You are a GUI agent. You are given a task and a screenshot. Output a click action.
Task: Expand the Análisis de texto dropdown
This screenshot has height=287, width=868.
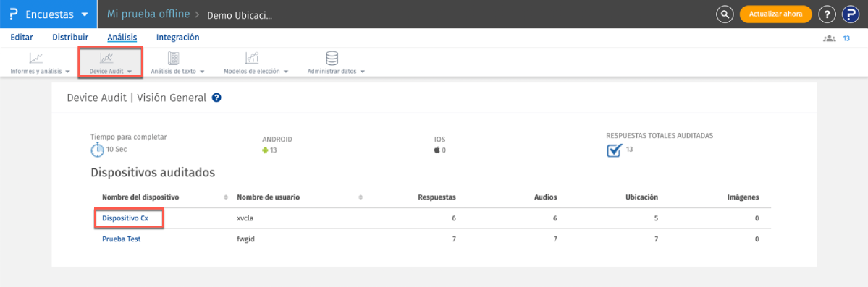point(202,72)
